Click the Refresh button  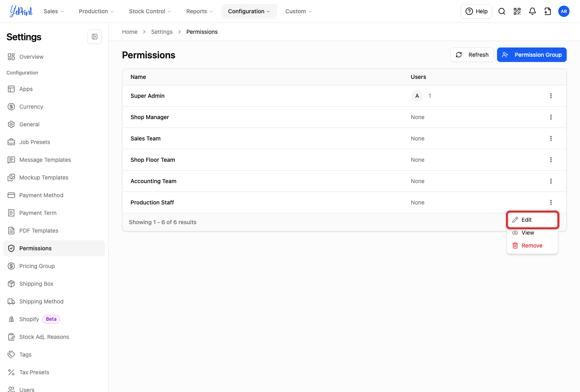(472, 55)
